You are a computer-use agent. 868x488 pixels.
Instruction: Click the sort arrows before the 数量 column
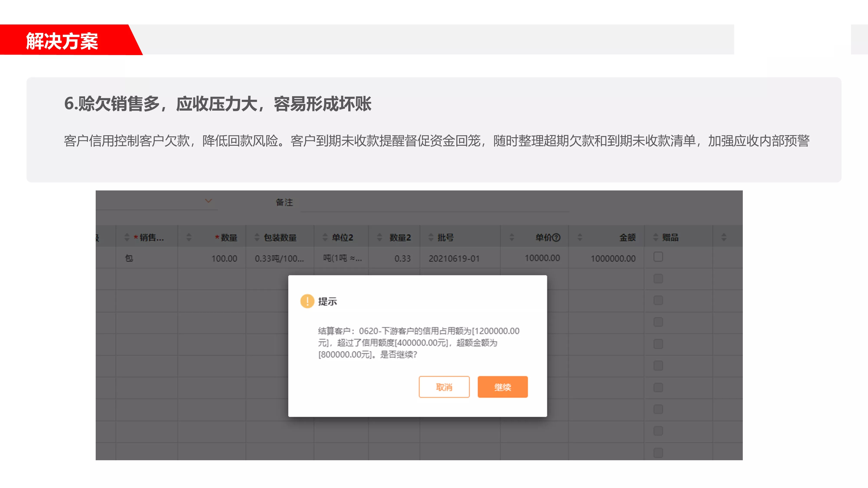pos(189,237)
